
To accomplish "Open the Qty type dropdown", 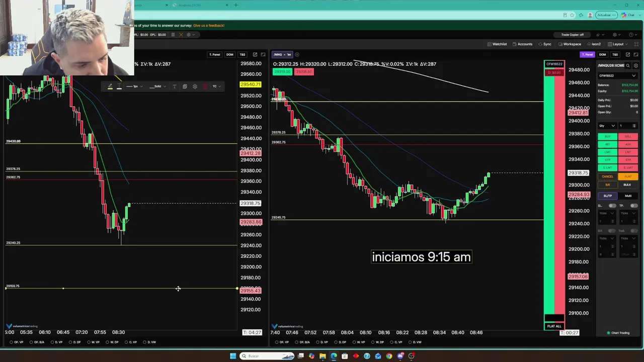I will pos(607,126).
